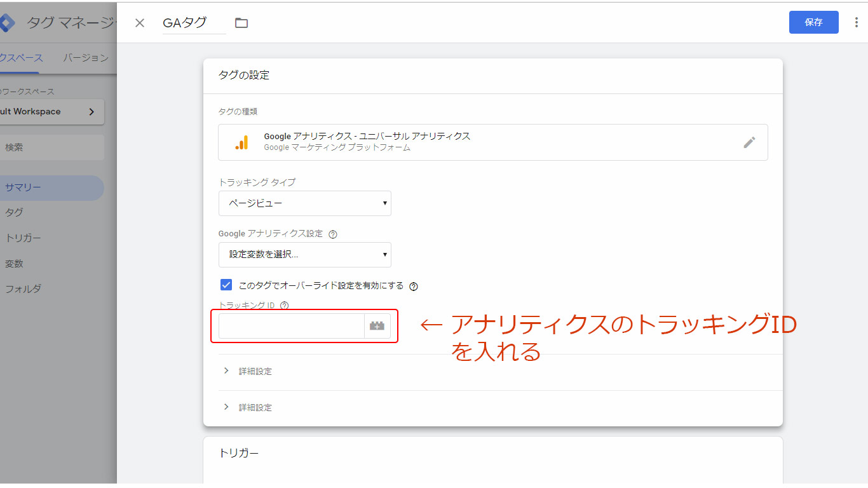Click the pencil icon to edit tag type
Screen dimensions: 868x488
click(x=750, y=142)
